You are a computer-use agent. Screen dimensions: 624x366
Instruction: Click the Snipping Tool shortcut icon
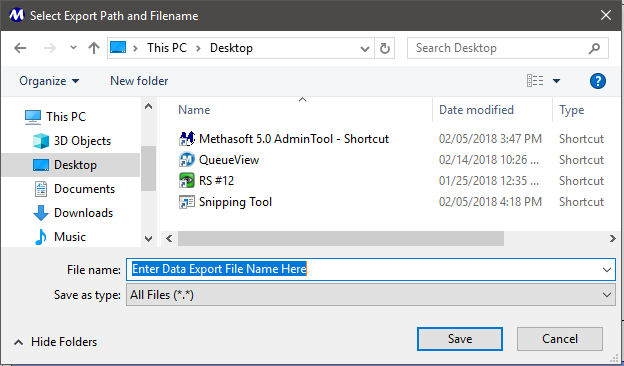pos(187,202)
